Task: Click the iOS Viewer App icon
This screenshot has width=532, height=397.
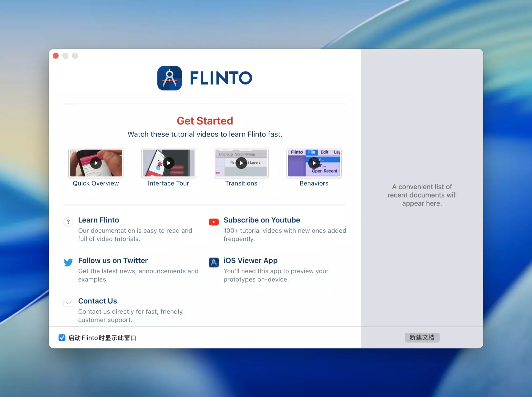Action: pos(214,262)
